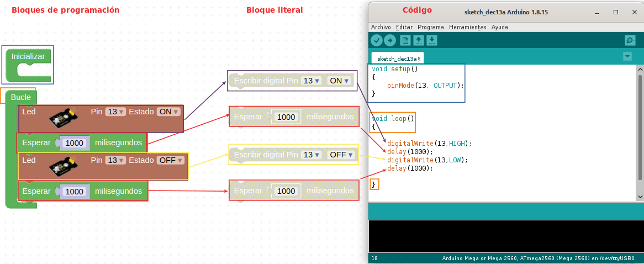Click the first delay(1000) code line
Image resolution: width=644 pixels, height=264 pixels.
point(410,152)
